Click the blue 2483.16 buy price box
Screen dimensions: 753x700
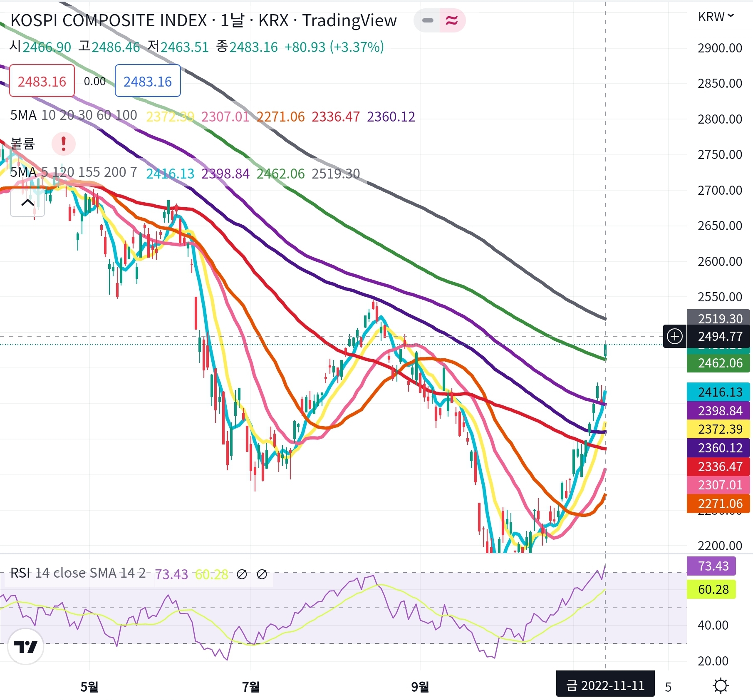[148, 81]
